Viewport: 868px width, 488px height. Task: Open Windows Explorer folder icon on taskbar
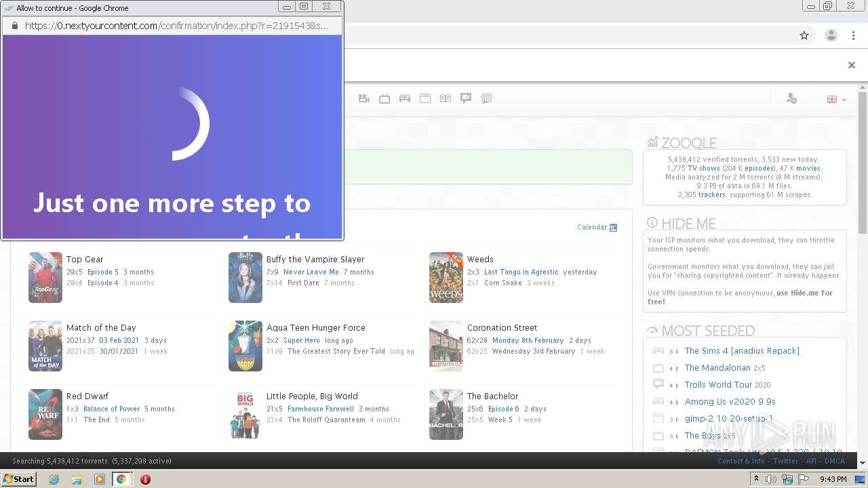tap(77, 479)
